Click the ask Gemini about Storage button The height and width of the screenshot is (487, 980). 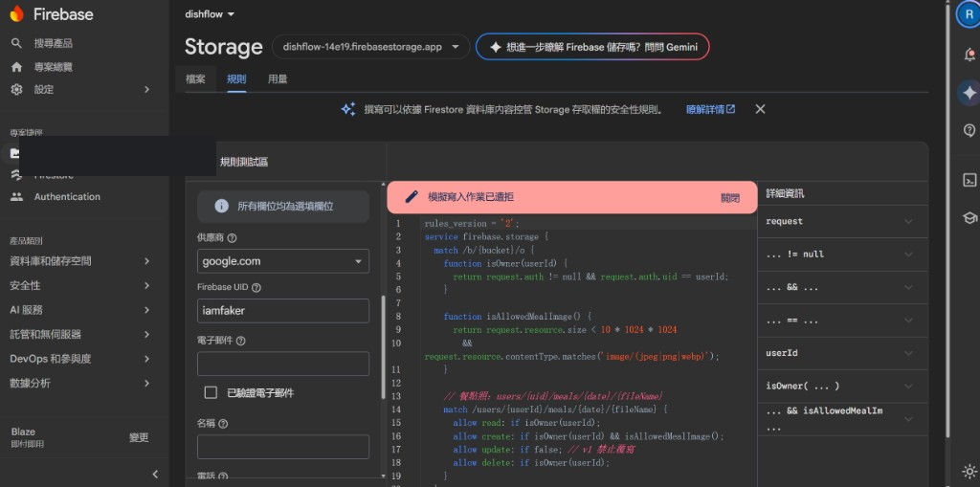coord(592,47)
